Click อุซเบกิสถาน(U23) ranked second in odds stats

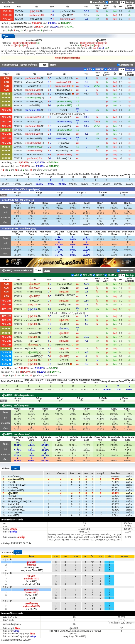click(x=16, y=479)
